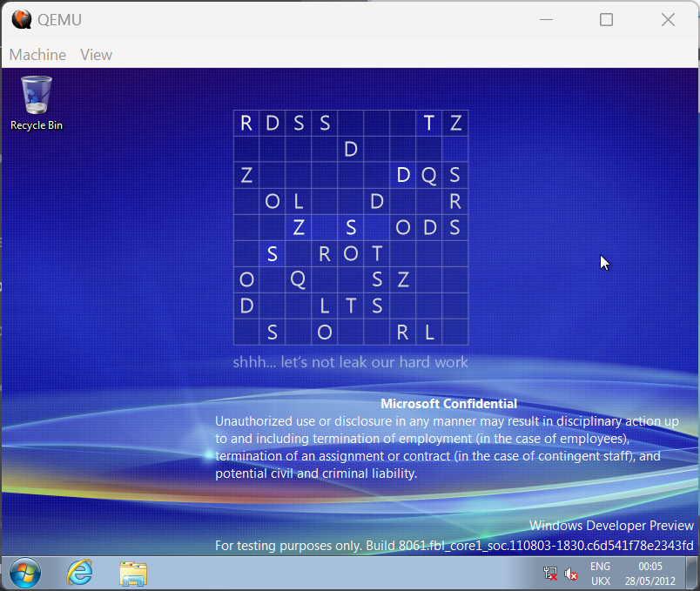Click the build 8061 version string
Viewport: 700px width, 591px height.
[x=454, y=546]
